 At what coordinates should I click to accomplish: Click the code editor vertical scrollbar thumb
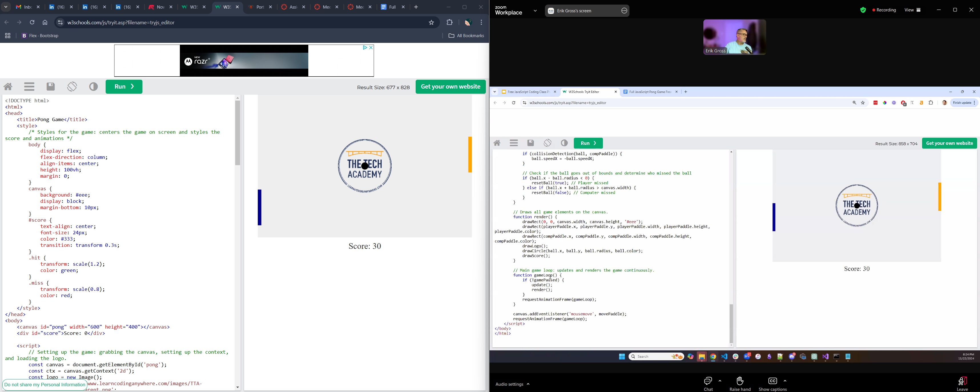[x=238, y=133]
